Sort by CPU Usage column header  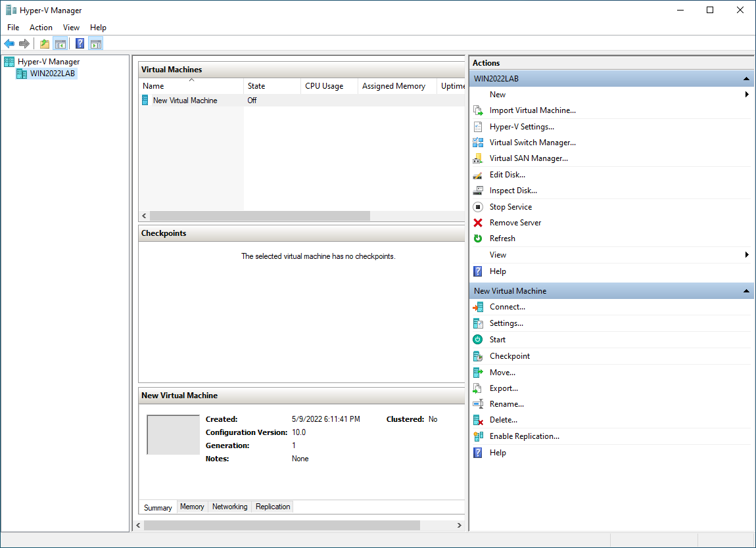click(329, 86)
